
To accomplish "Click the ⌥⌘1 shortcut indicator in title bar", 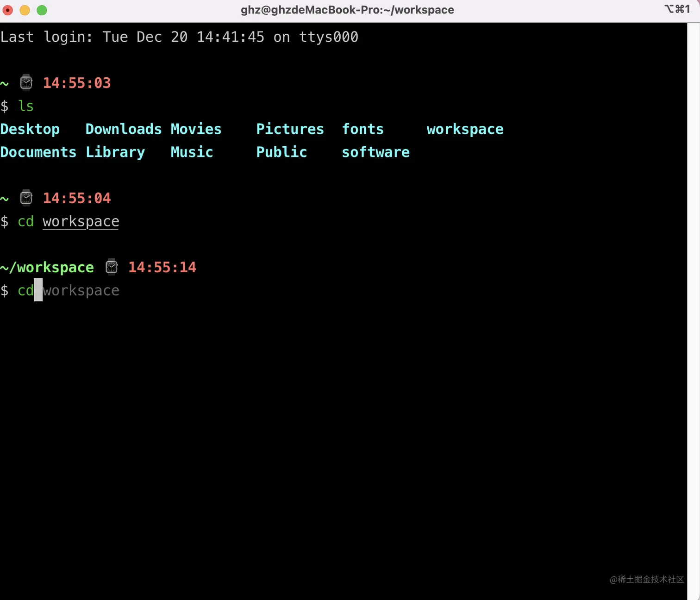I will click(677, 9).
